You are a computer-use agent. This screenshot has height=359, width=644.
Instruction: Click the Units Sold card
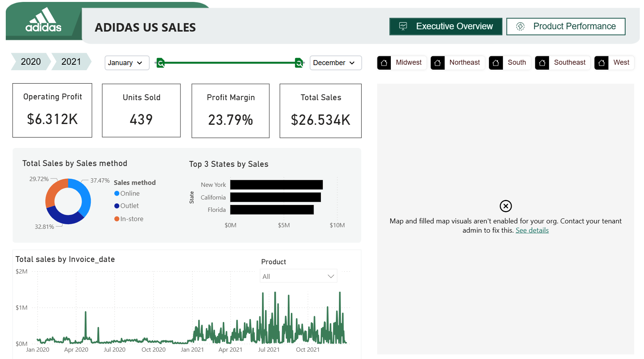(x=141, y=111)
